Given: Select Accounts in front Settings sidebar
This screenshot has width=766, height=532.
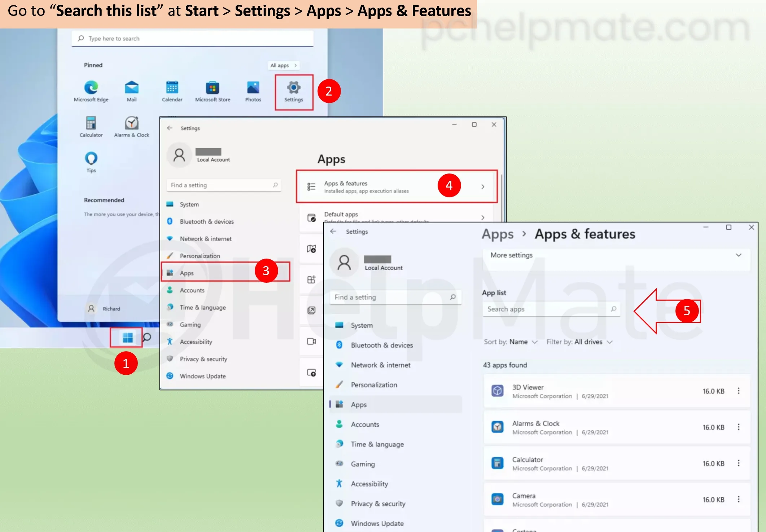Looking at the screenshot, I should tap(396, 425).
